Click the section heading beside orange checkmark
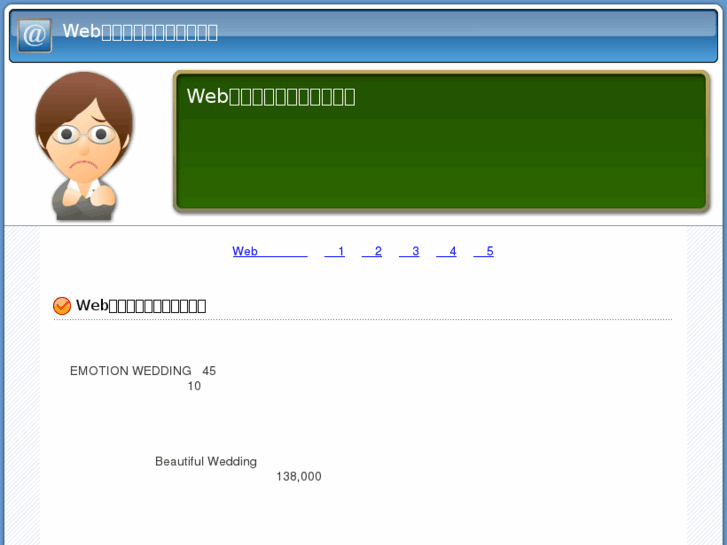 pyautogui.click(x=141, y=306)
